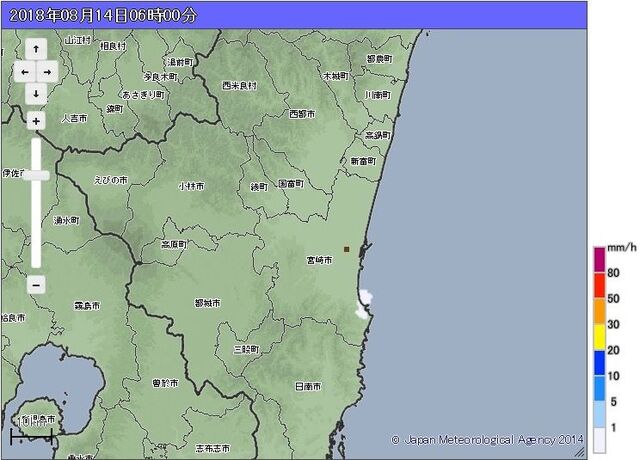Click the 湧水町 map label

[67, 220]
